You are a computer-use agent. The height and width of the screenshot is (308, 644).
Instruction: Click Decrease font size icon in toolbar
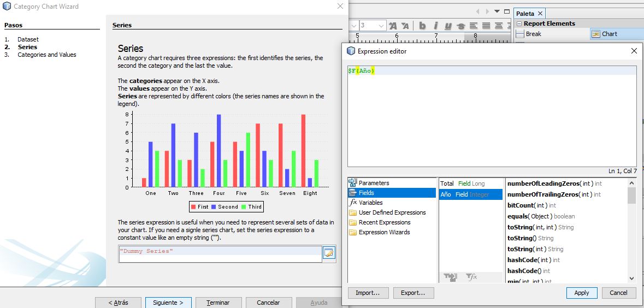point(405,26)
